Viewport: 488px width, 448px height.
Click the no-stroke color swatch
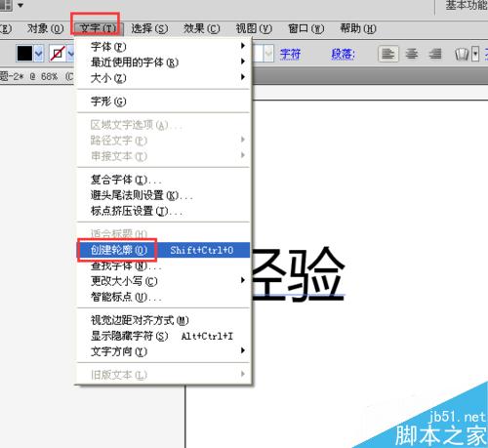(x=58, y=54)
